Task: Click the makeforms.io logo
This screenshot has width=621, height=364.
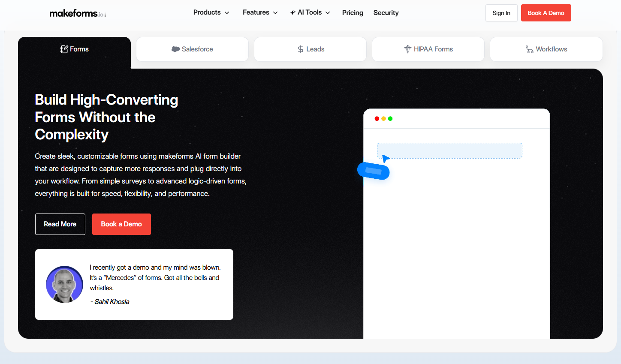Action: [78, 13]
